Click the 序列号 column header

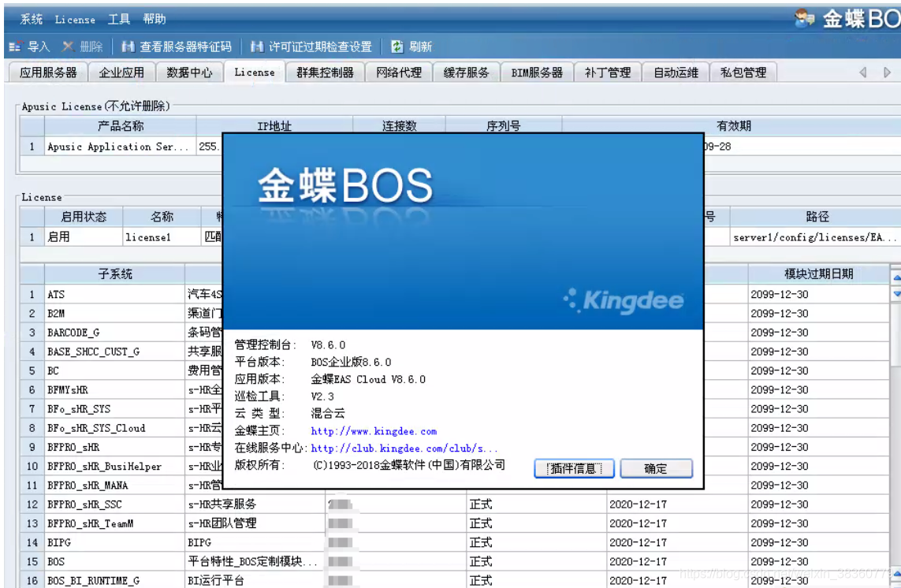pos(504,126)
